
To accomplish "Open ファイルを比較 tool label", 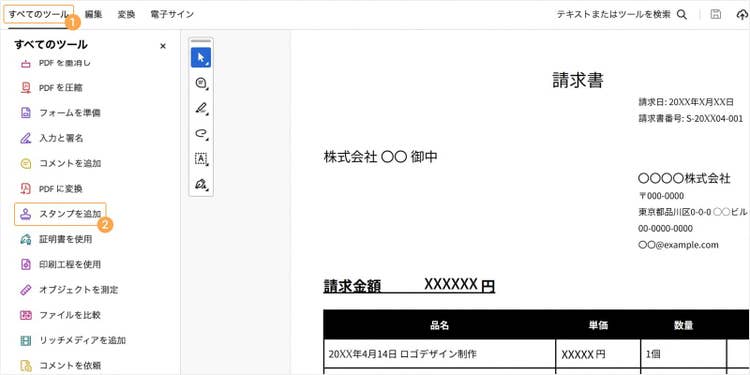I will tap(70, 315).
